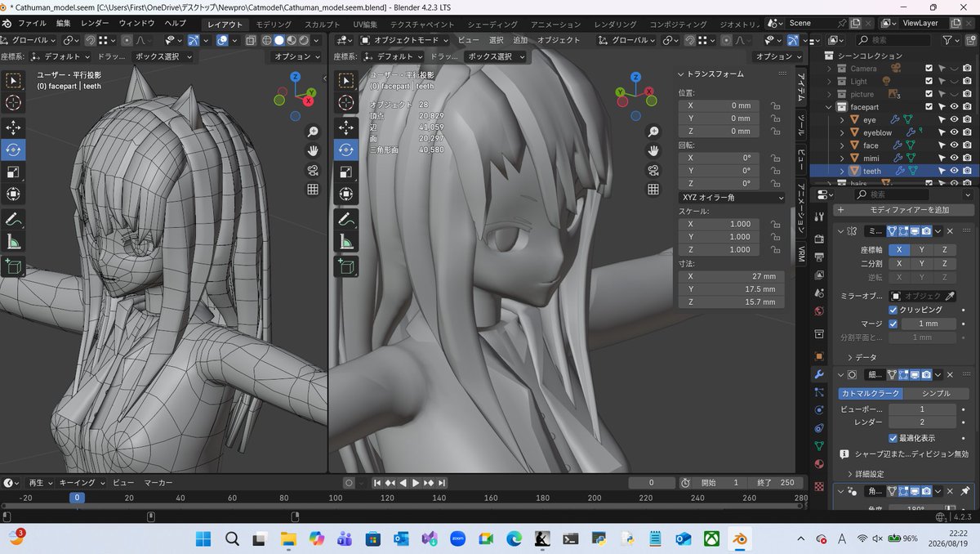This screenshot has width=980, height=554.
Task: Open the Window menu
Action: coord(136,24)
